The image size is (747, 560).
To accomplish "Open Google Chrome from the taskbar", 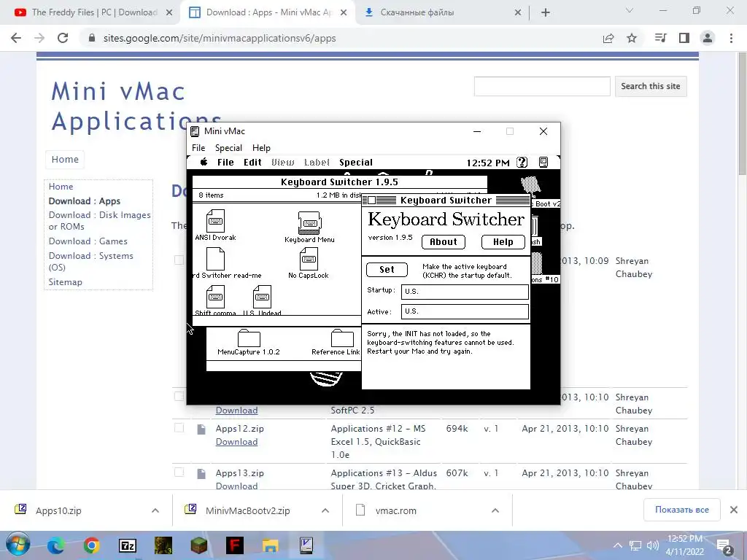I will coord(91,545).
